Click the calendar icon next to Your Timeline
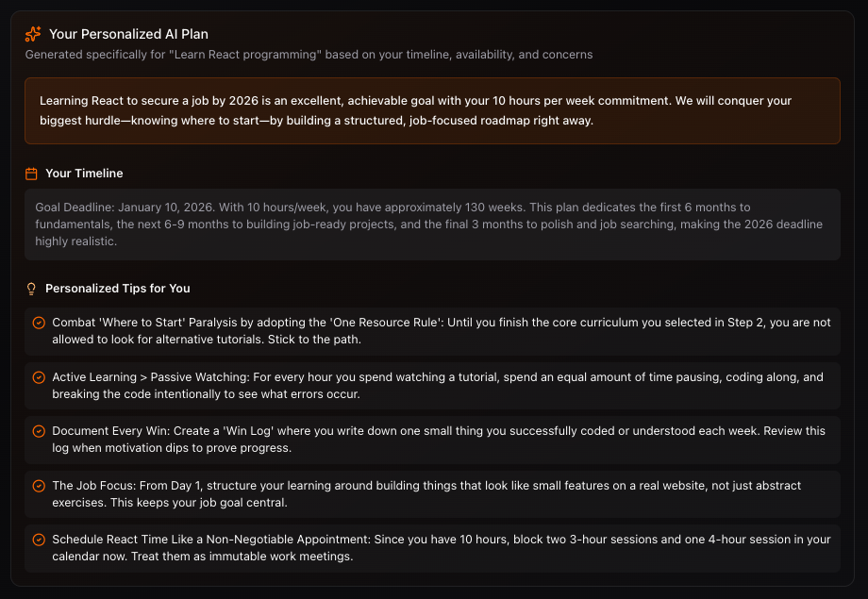The height and width of the screenshot is (599, 868). pyautogui.click(x=31, y=174)
